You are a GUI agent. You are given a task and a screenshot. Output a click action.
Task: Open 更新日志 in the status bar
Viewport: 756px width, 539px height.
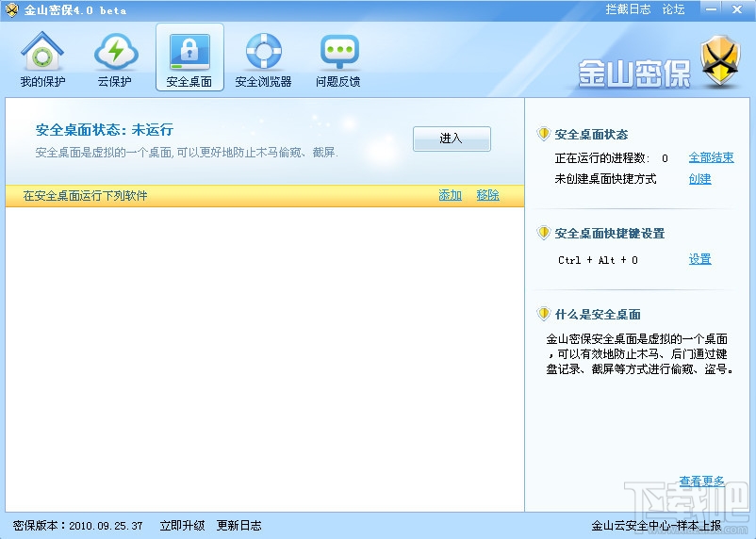click(238, 525)
